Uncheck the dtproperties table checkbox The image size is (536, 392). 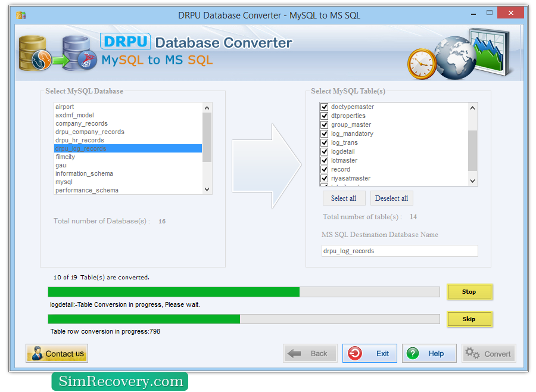click(x=325, y=116)
